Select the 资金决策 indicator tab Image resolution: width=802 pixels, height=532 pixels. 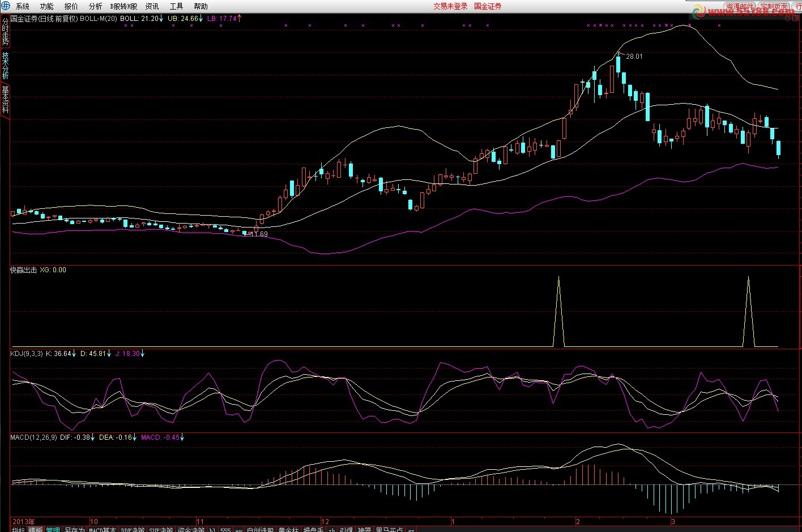(x=191, y=530)
